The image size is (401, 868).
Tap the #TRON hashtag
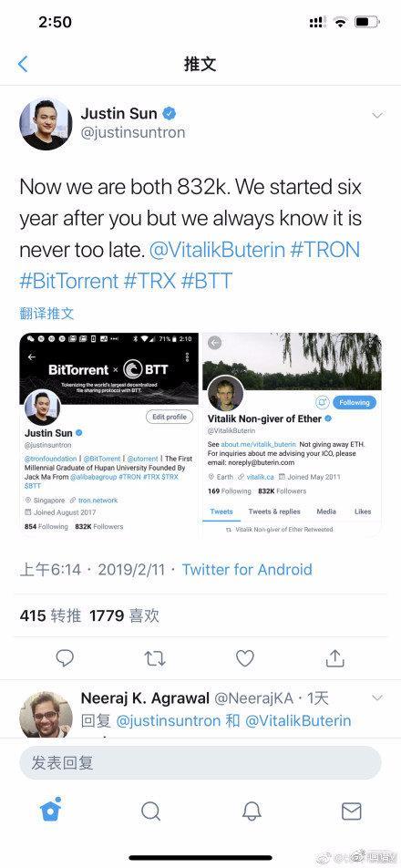325,250
